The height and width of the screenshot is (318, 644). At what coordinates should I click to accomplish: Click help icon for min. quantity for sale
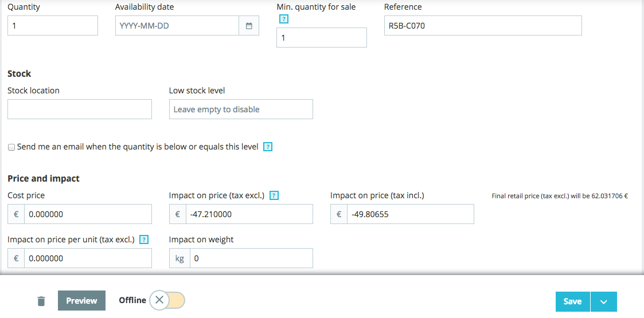tap(283, 19)
